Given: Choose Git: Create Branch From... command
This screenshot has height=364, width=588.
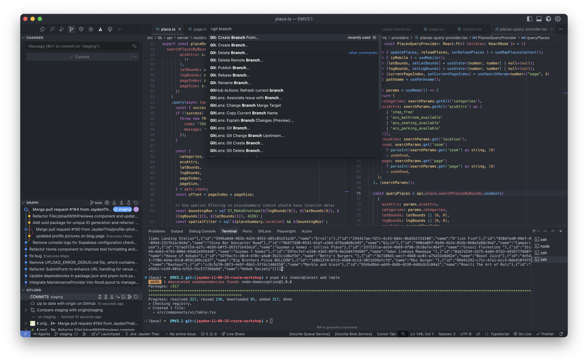Looking at the screenshot, I should [293, 38].
